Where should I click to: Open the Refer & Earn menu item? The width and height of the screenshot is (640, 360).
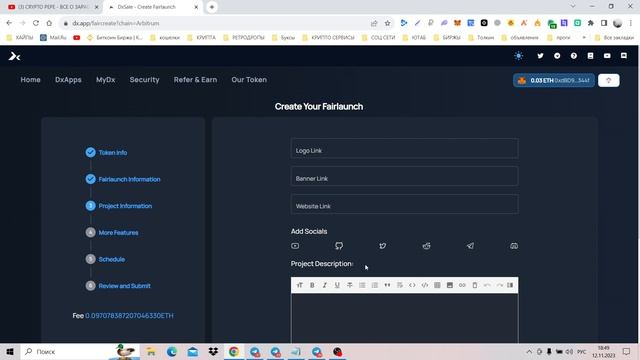coord(196,80)
